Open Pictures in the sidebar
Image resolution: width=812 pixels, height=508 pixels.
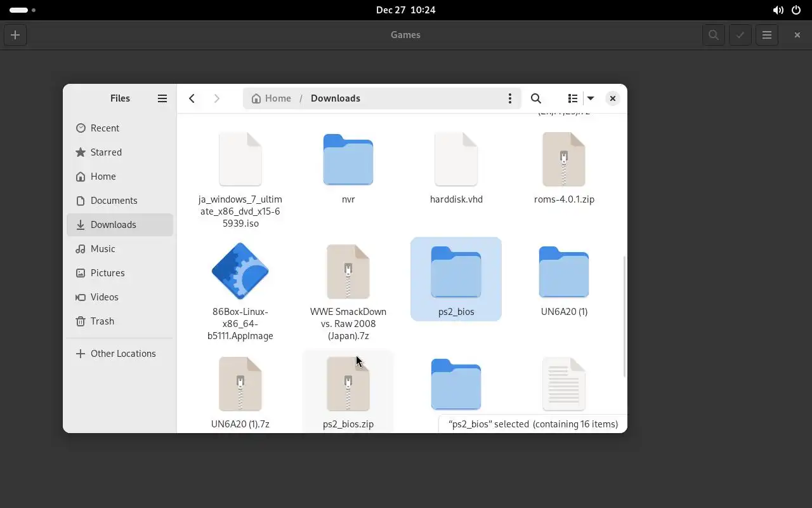coord(120,273)
